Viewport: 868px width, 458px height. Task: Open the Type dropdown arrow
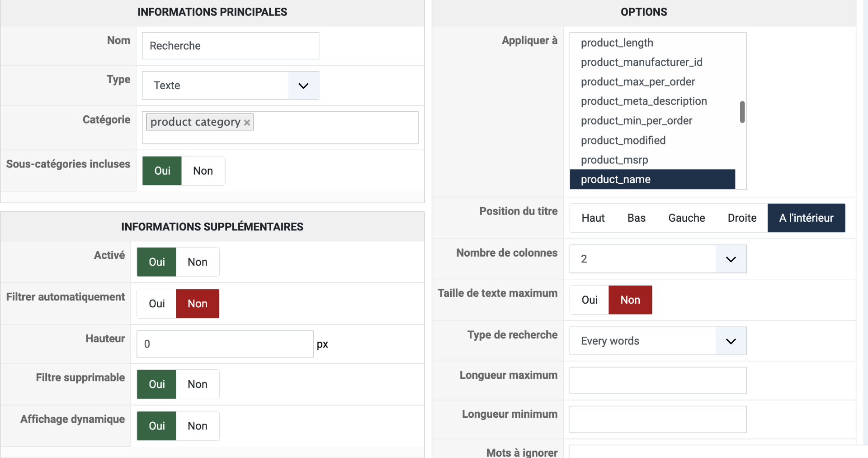tap(303, 86)
